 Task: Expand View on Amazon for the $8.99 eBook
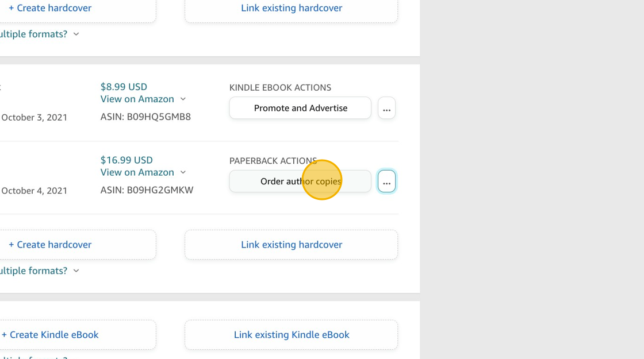point(183,99)
